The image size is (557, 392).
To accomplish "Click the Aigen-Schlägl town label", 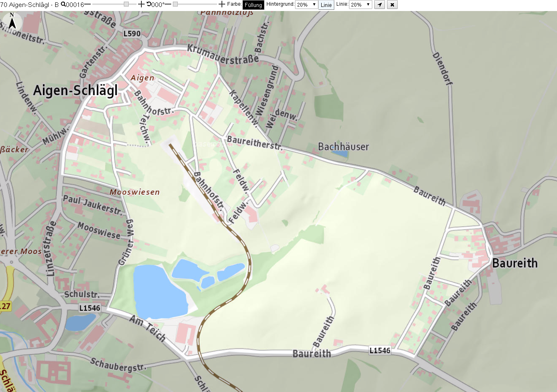I will (76, 90).
